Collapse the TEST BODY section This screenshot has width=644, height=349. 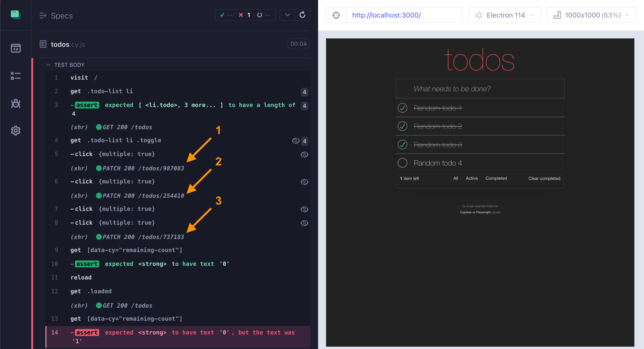click(48, 65)
